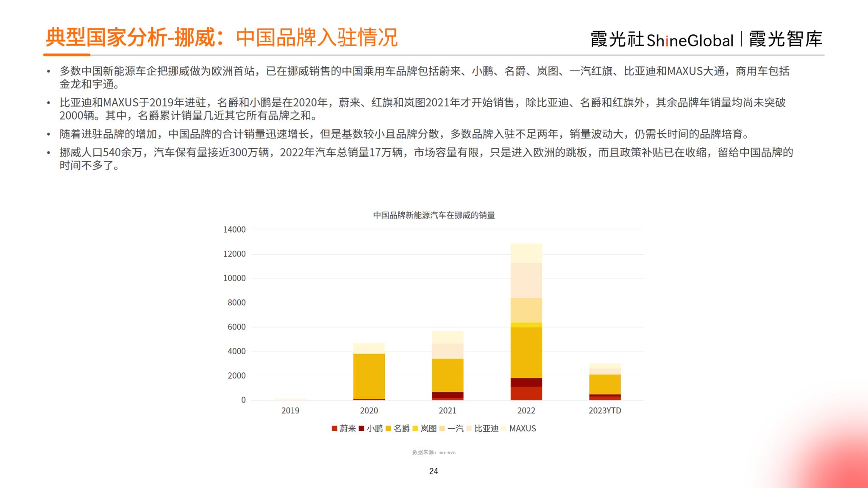Click the chart title 中国品牌新能源汽车在挪威的销量
868x488 pixels.
click(434, 215)
